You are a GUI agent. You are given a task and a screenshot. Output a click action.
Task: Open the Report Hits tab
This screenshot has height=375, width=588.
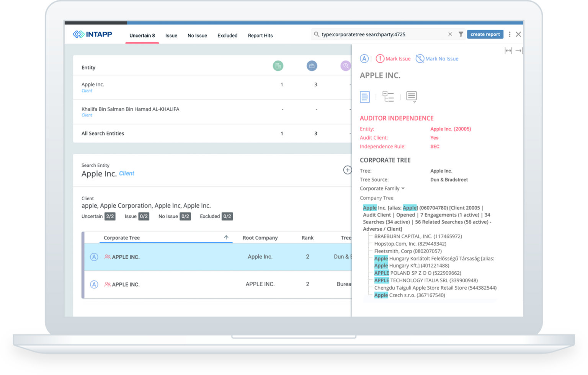point(260,36)
